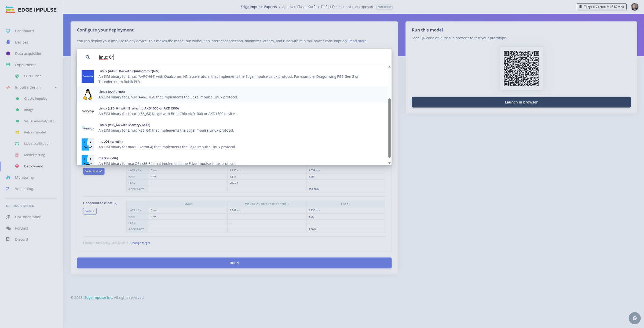Open the Monitoring section
The height and width of the screenshot is (328, 644).
point(24,177)
